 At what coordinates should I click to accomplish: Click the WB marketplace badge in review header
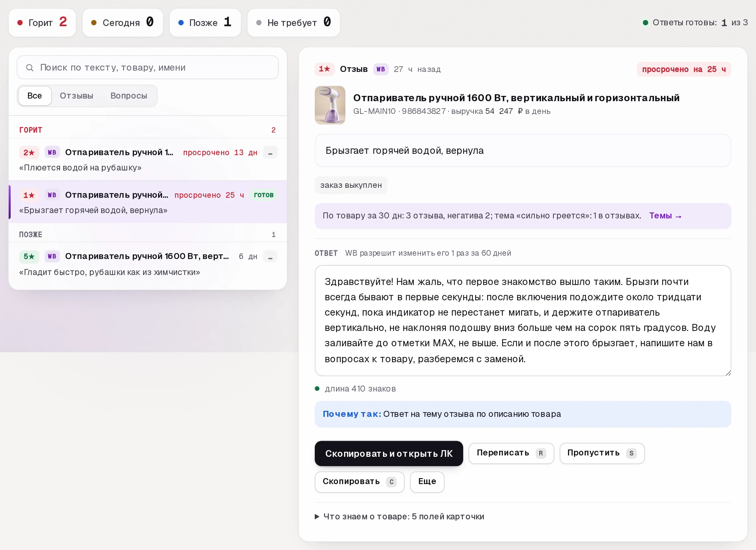[x=381, y=69]
